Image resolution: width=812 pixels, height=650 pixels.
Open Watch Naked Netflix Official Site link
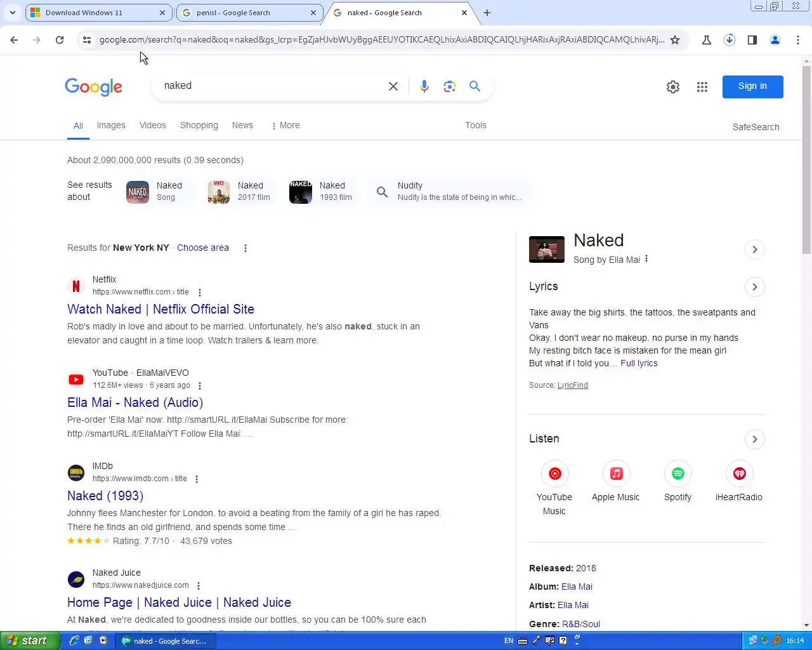[160, 310]
